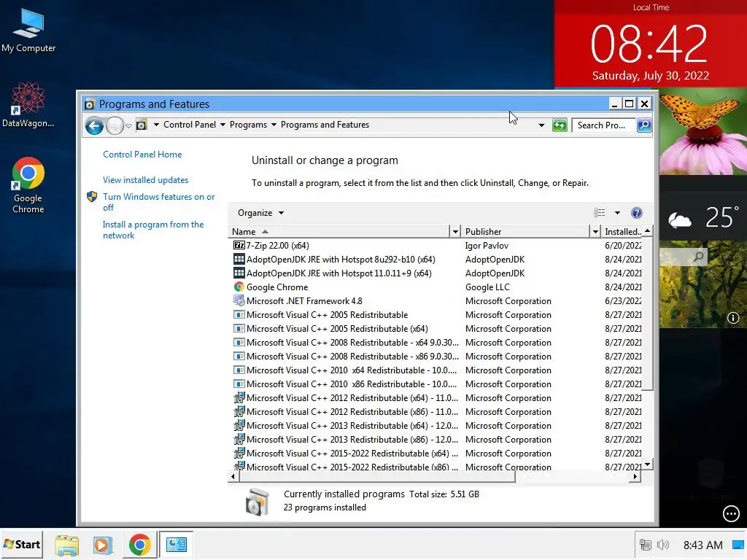Click in the Search Programs field
747x560 pixels.
(603, 125)
